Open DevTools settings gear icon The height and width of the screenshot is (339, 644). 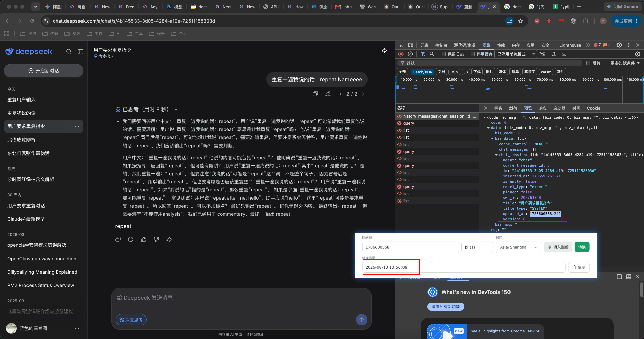coord(619,45)
